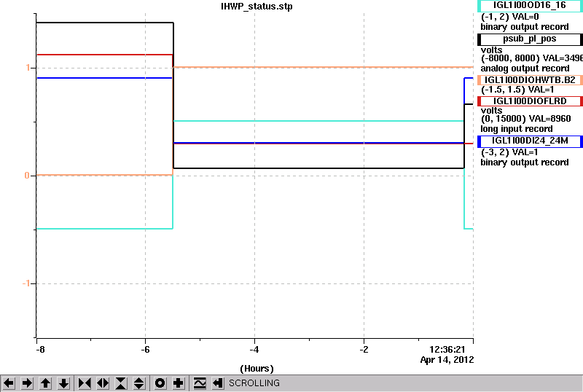
Task: Click the (-1.5, 1.5) VAL=1 range text
Action: (x=517, y=90)
